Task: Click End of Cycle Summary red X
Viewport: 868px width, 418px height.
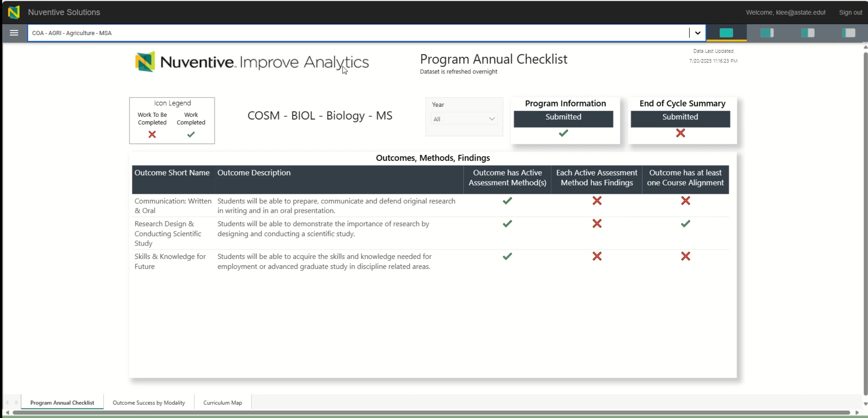Action: (680, 133)
